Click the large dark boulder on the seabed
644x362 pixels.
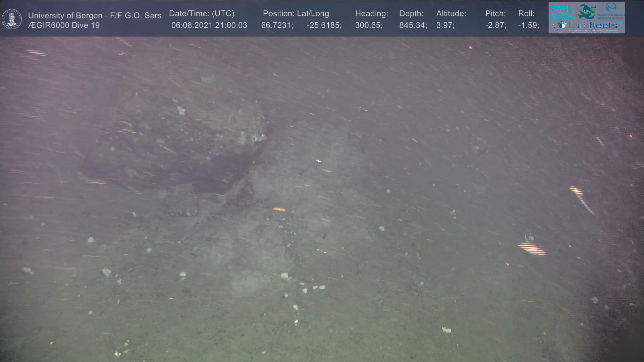[x=174, y=144]
